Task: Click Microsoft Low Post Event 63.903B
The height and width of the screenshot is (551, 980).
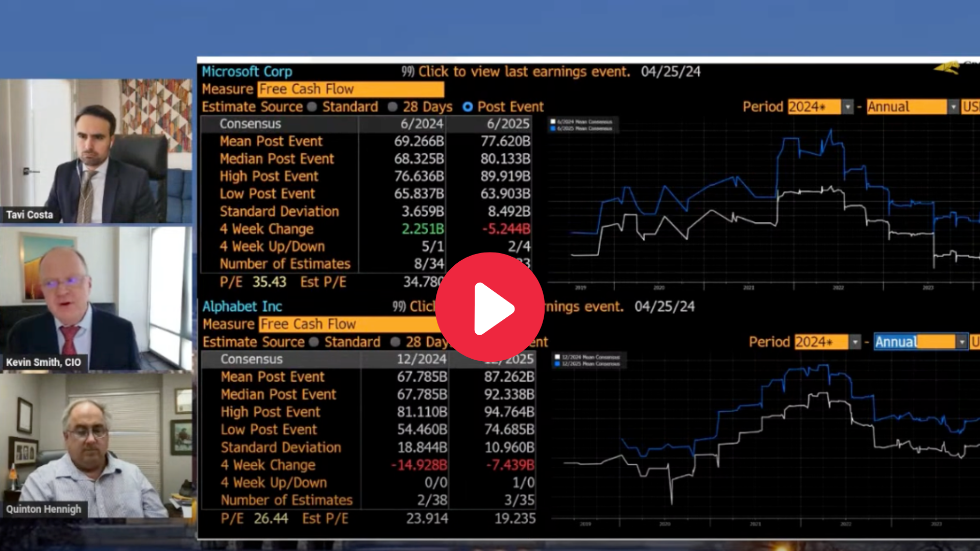Action: click(x=505, y=194)
